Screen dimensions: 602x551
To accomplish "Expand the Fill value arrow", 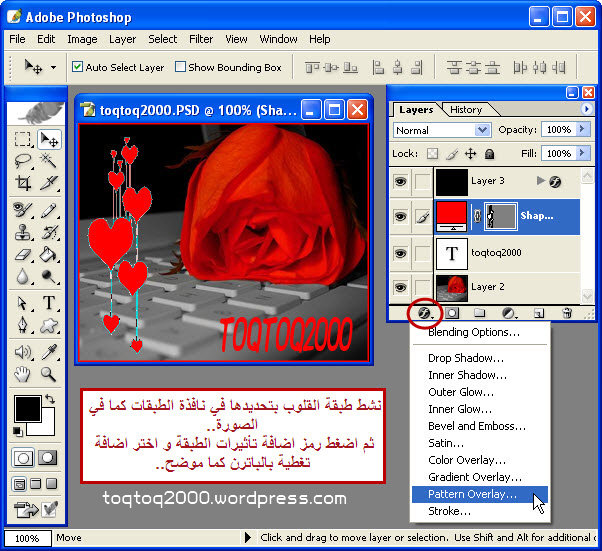I will tap(586, 153).
